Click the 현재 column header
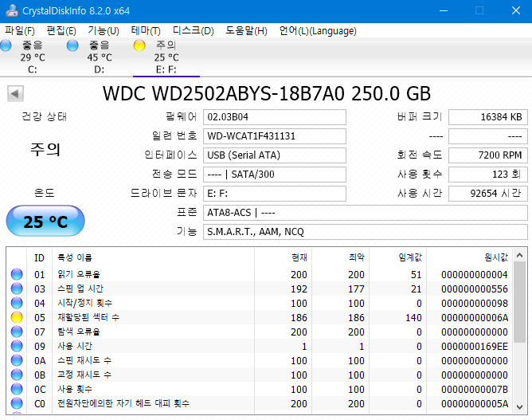Viewport: 532px width, 420px height. pyautogui.click(x=283, y=257)
